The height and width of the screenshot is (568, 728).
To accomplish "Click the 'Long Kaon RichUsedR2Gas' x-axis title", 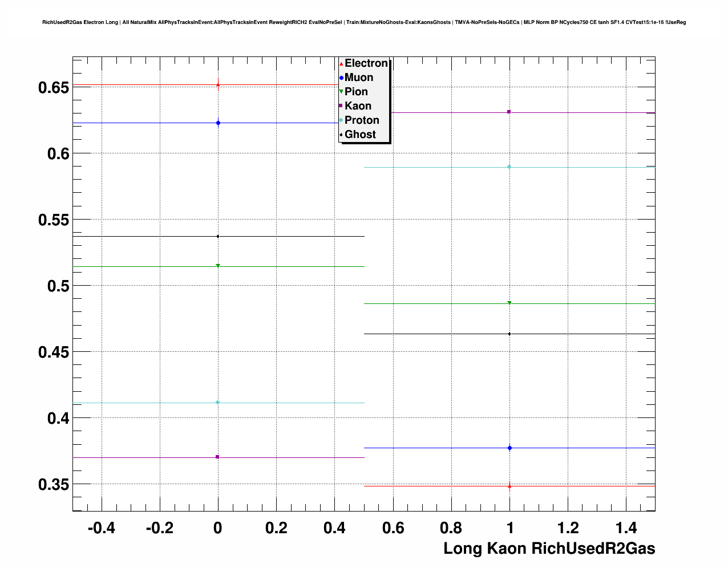I will [x=549, y=549].
